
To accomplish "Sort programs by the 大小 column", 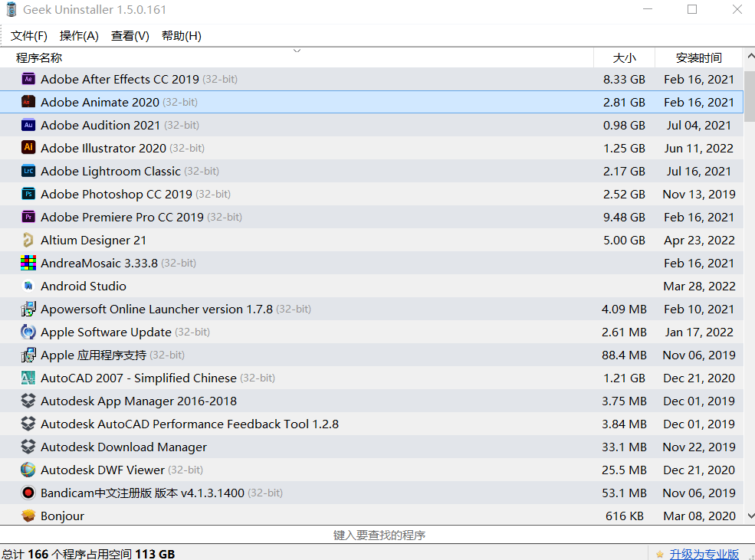I will (x=624, y=57).
